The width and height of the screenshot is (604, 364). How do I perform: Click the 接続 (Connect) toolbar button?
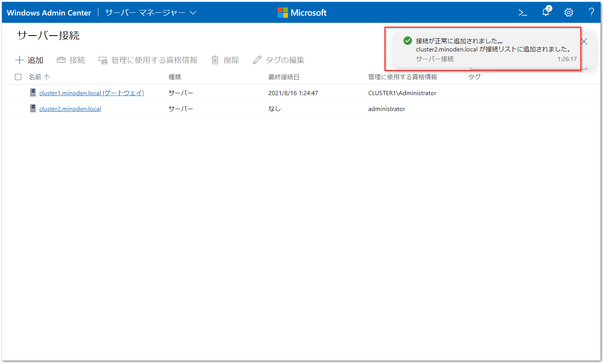pyautogui.click(x=71, y=60)
